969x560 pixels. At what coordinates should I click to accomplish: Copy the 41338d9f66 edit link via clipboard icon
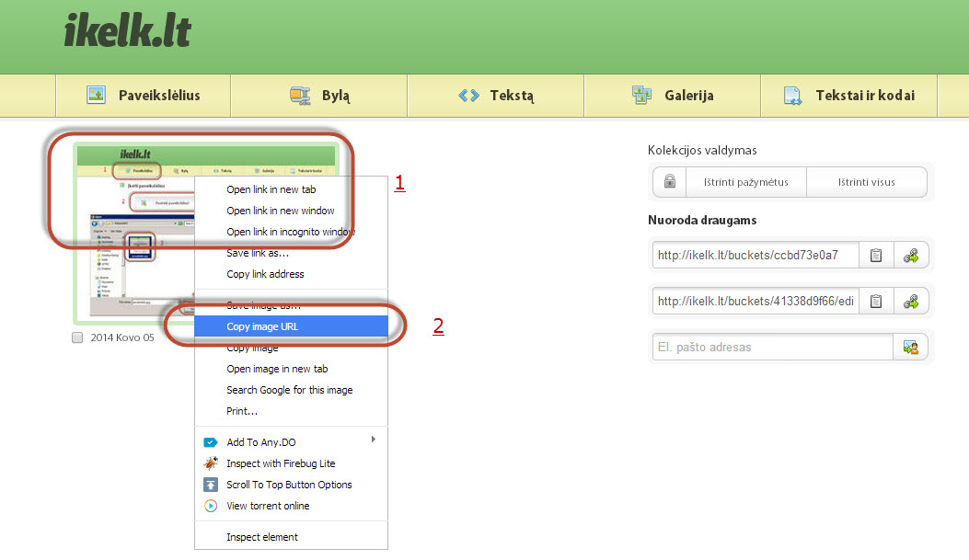(x=876, y=302)
